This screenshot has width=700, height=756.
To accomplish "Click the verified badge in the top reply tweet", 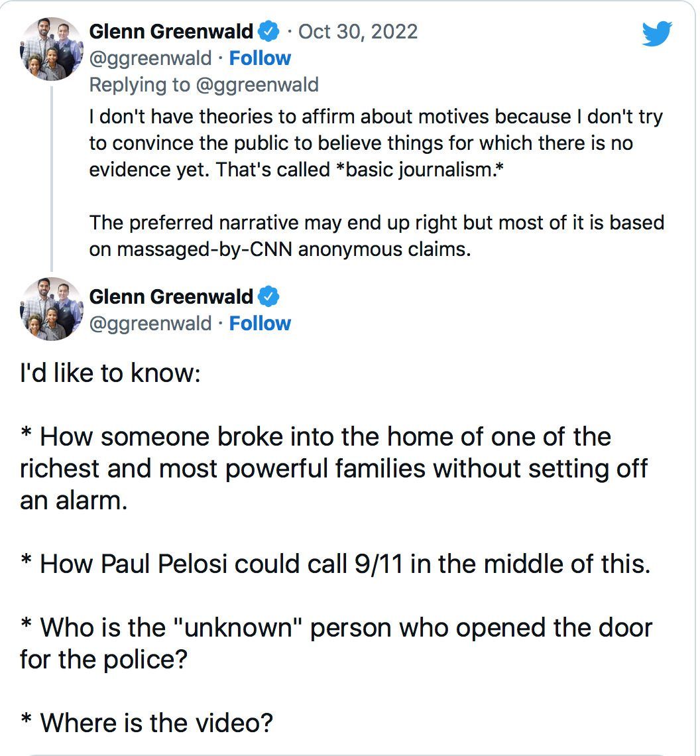I will [x=268, y=31].
